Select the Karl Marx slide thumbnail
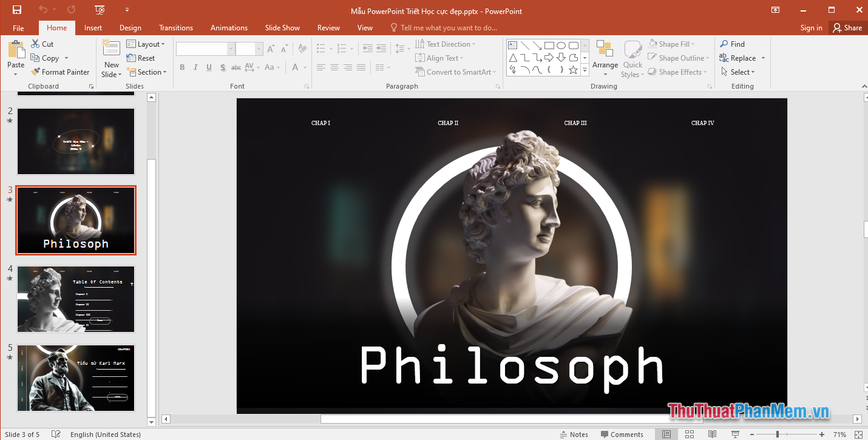The image size is (868, 440). pyautogui.click(x=75, y=378)
